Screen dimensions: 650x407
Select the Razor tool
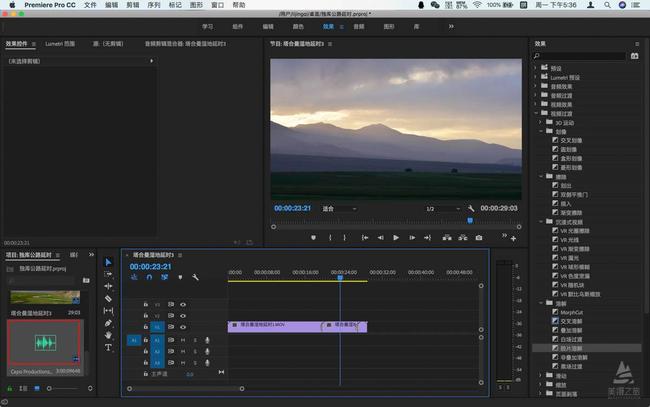108,298
